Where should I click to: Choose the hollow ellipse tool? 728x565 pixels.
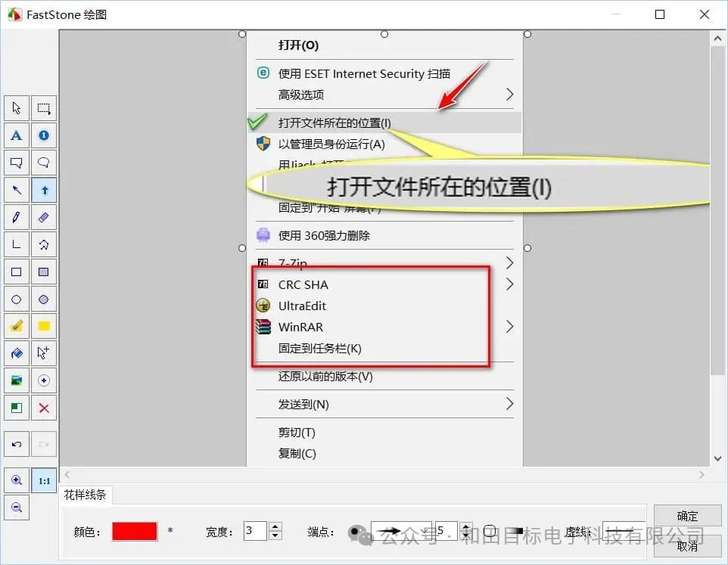pos(17,300)
